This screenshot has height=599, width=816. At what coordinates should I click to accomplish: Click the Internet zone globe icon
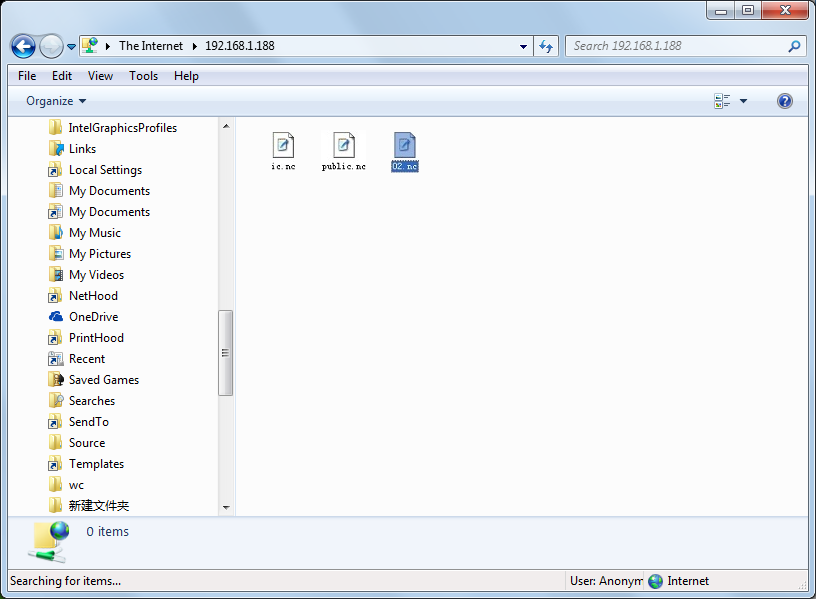pyautogui.click(x=656, y=581)
